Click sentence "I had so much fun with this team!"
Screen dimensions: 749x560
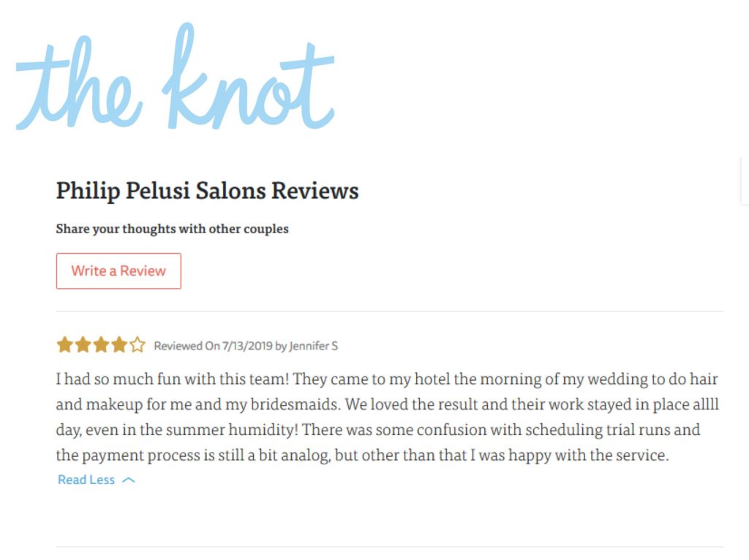pyautogui.click(x=173, y=379)
